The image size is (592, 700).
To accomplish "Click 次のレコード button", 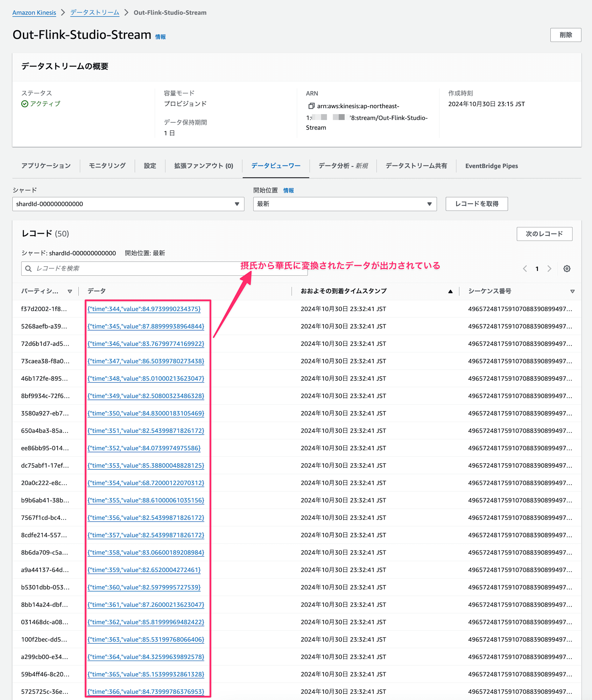I will [x=544, y=234].
